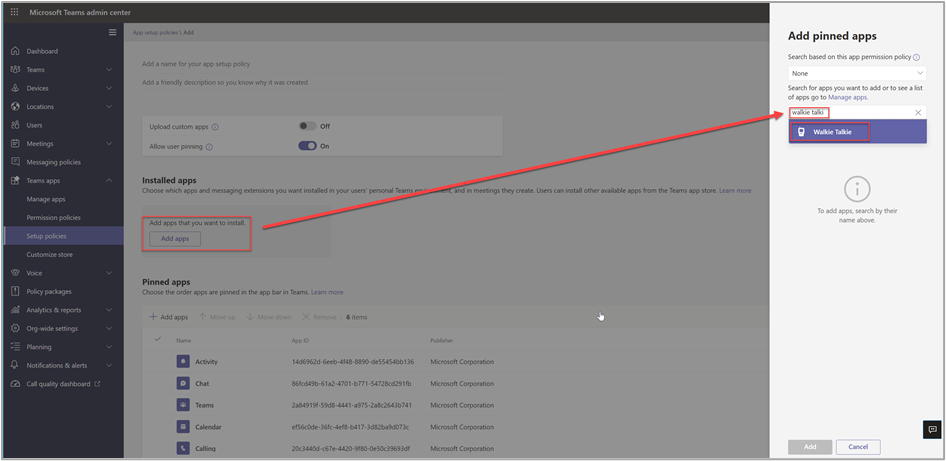Click the Planning list icon
Viewport: 946px width, 461px height.
click(x=15, y=347)
